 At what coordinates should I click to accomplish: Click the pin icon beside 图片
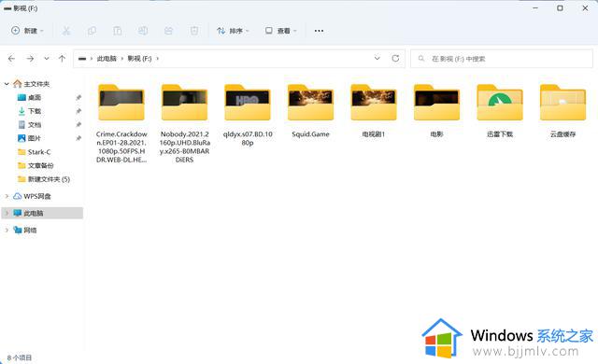click(x=78, y=138)
